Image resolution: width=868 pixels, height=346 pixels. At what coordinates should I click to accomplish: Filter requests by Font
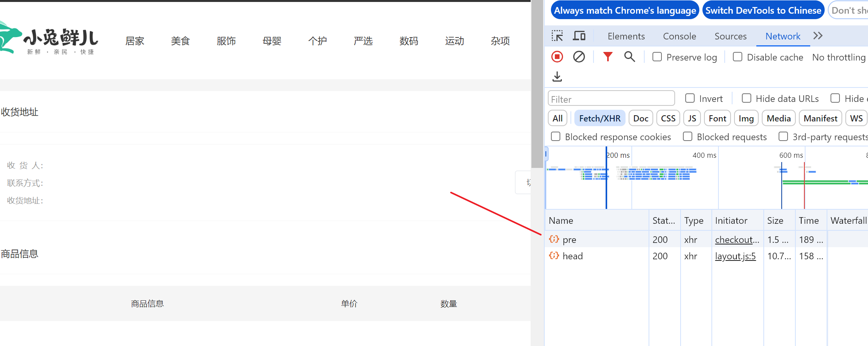click(717, 118)
